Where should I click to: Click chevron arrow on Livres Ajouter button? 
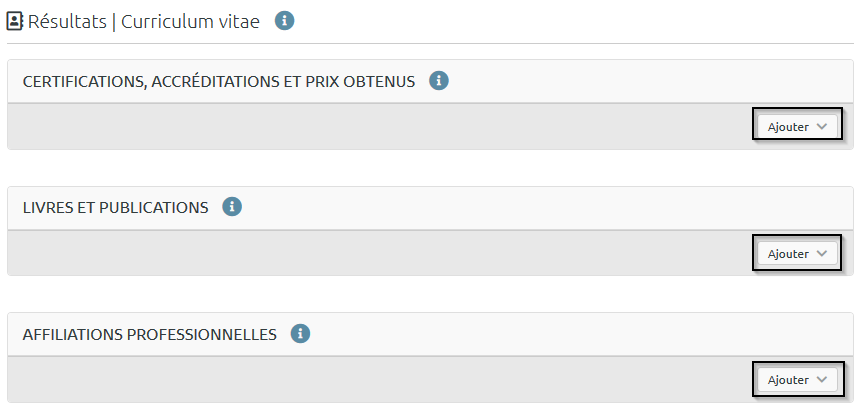tap(822, 253)
